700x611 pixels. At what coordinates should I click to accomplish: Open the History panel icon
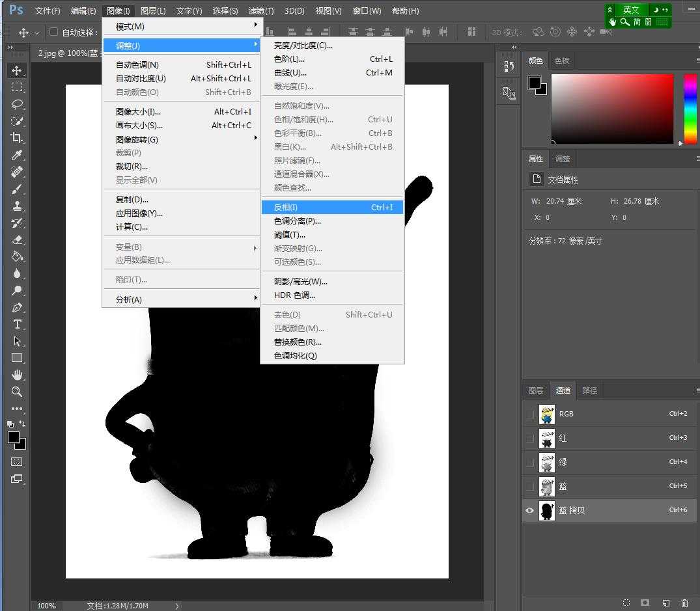509,67
